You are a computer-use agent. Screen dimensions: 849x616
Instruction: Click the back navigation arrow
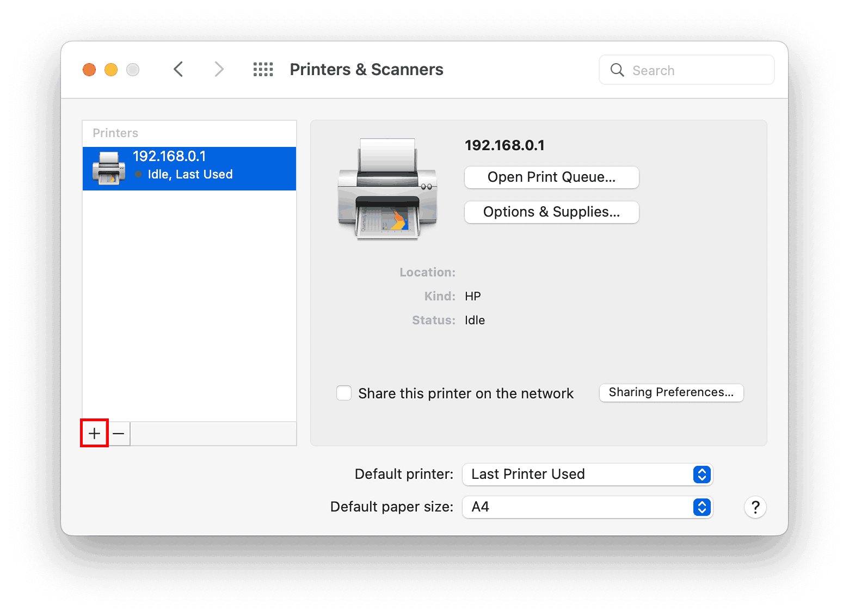[x=179, y=69]
